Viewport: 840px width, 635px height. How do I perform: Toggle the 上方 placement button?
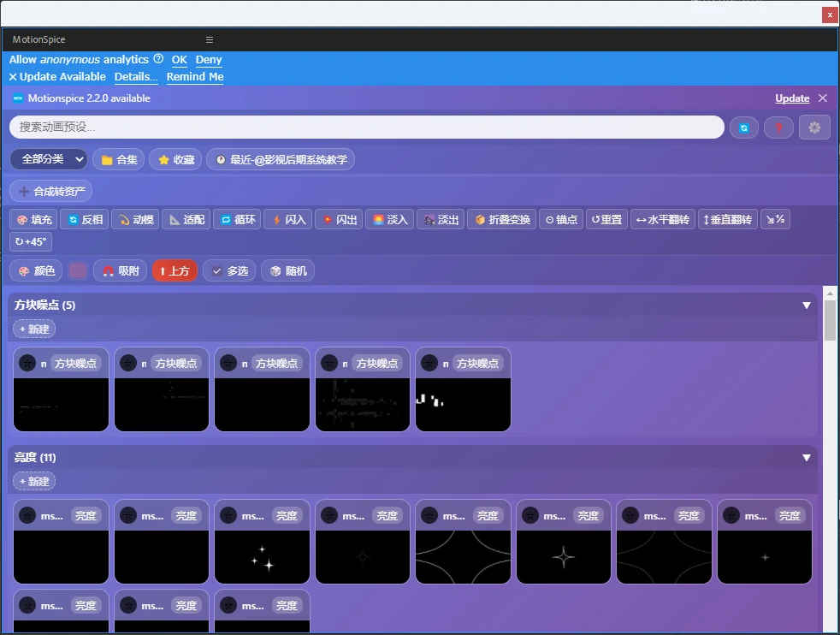[x=175, y=271]
